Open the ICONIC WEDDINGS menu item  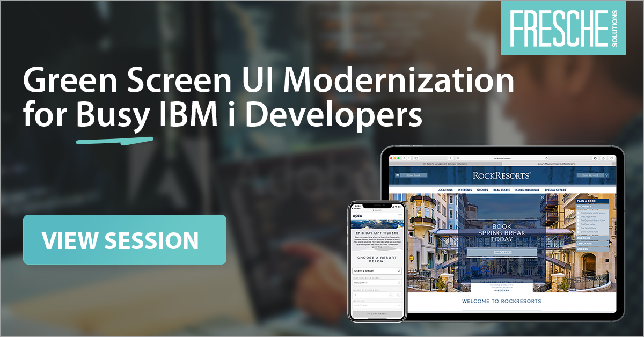pos(527,189)
